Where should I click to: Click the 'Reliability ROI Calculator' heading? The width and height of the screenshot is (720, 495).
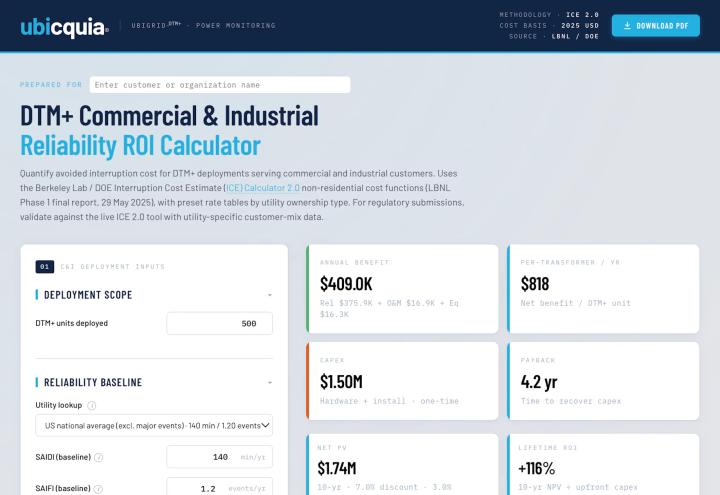coord(141,146)
